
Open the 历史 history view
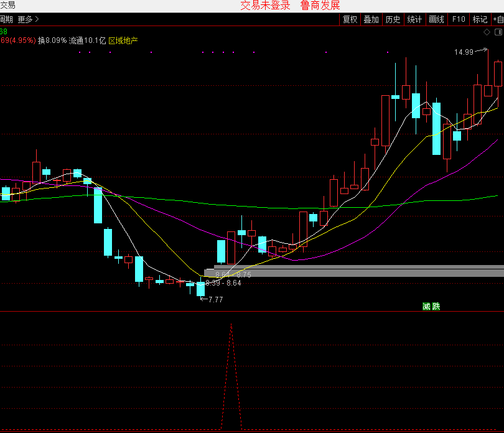pos(393,19)
